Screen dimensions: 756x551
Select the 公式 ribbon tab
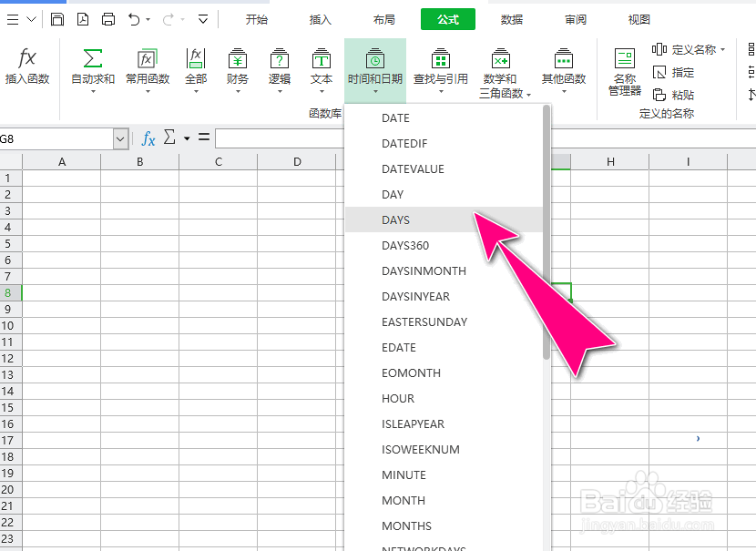[x=448, y=19]
